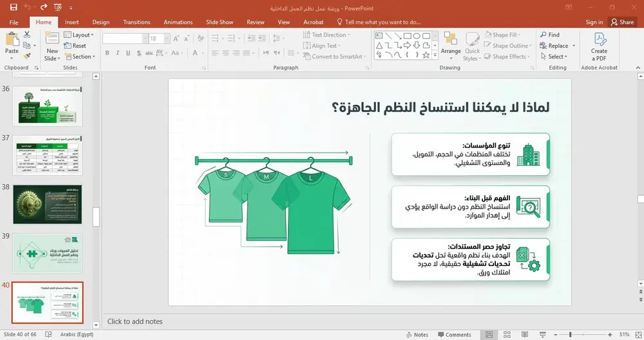Click the Tell me what you want box
Screen dimensions: 644x340
click(379, 22)
